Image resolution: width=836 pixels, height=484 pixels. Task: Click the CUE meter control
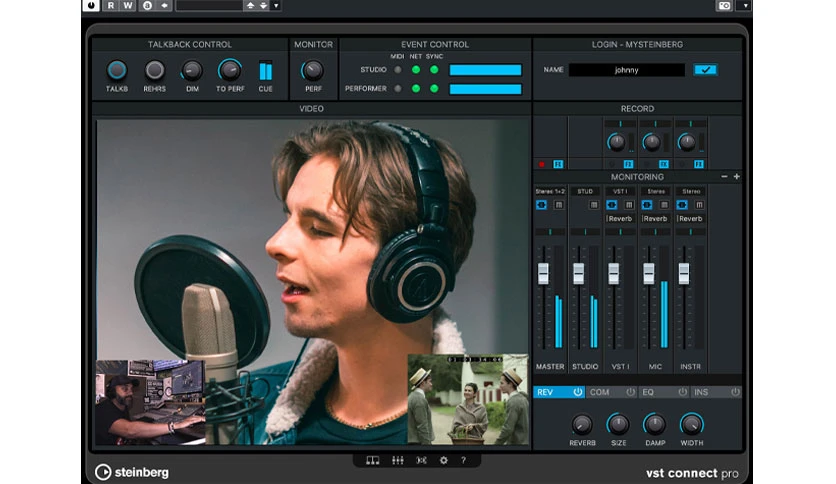click(x=266, y=71)
